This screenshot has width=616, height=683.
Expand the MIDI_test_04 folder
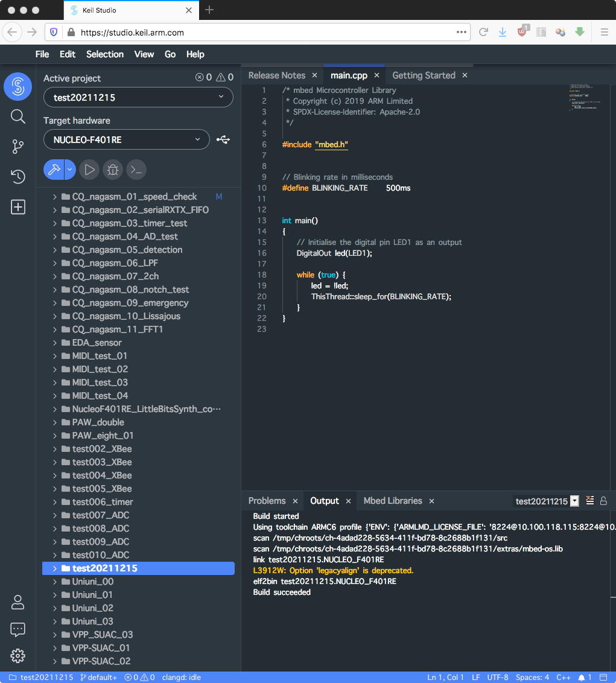tap(54, 396)
